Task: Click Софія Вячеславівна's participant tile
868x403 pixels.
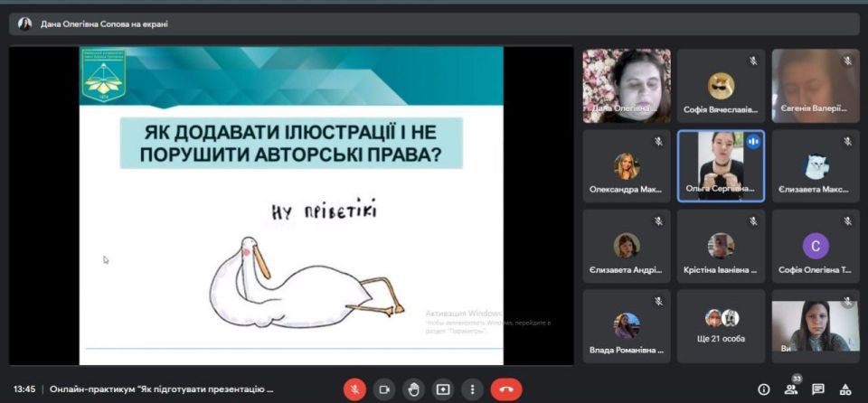Action: click(x=721, y=86)
